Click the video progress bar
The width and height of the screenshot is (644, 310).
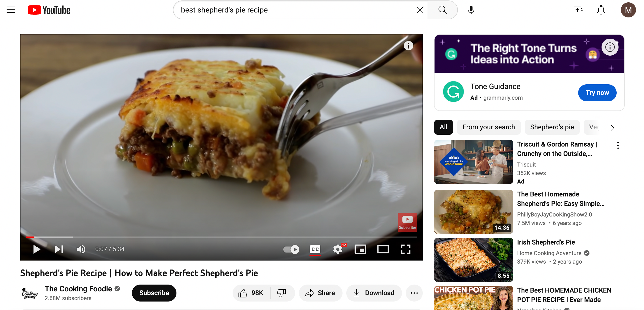pyautogui.click(x=221, y=237)
